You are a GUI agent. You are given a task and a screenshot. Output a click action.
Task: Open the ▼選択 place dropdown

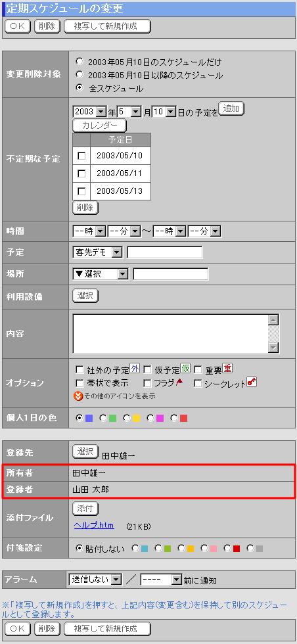(101, 274)
